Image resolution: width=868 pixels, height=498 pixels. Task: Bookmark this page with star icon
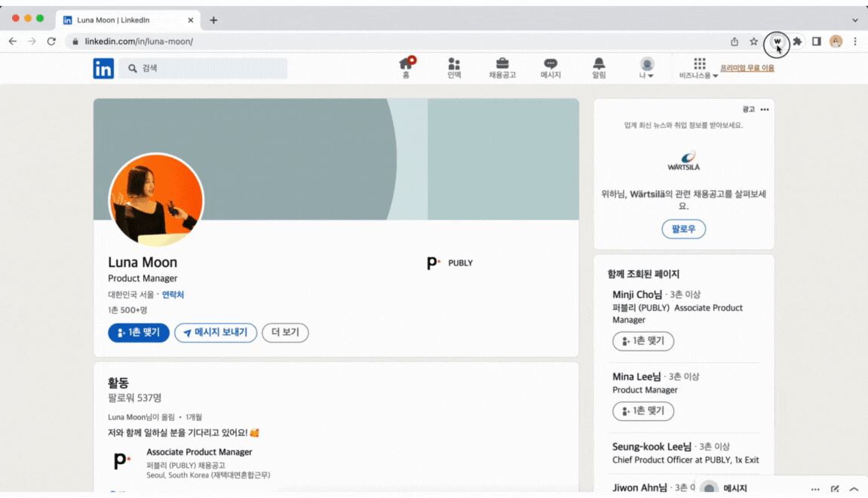pyautogui.click(x=753, y=41)
